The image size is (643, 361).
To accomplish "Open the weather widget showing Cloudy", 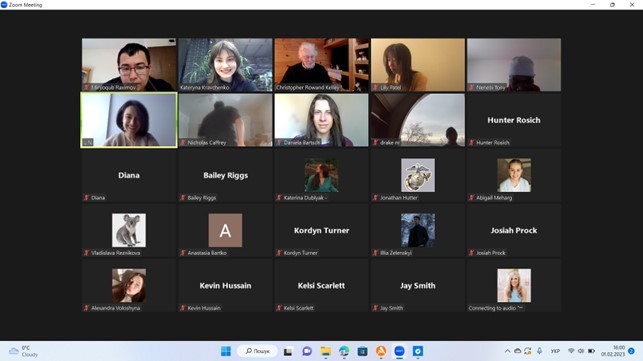I will click(23, 351).
